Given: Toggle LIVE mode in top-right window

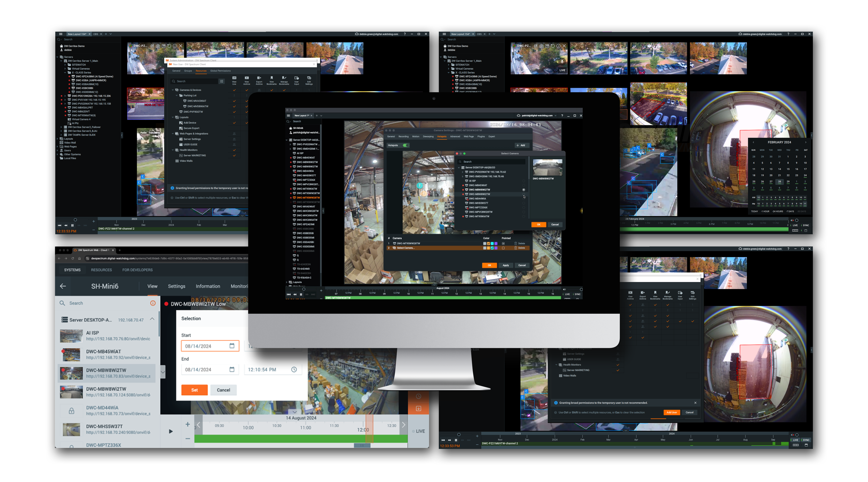Looking at the screenshot, I should (x=795, y=225).
